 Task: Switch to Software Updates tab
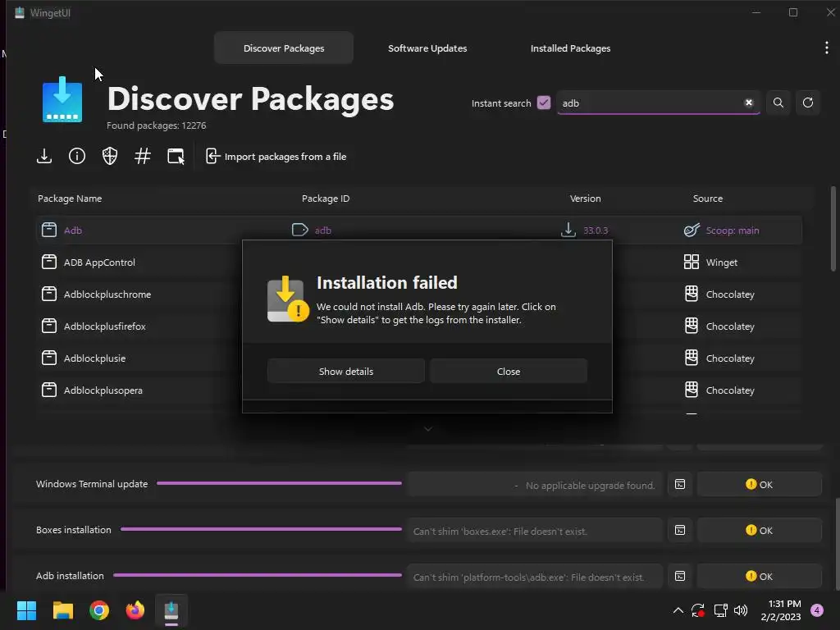[427, 48]
